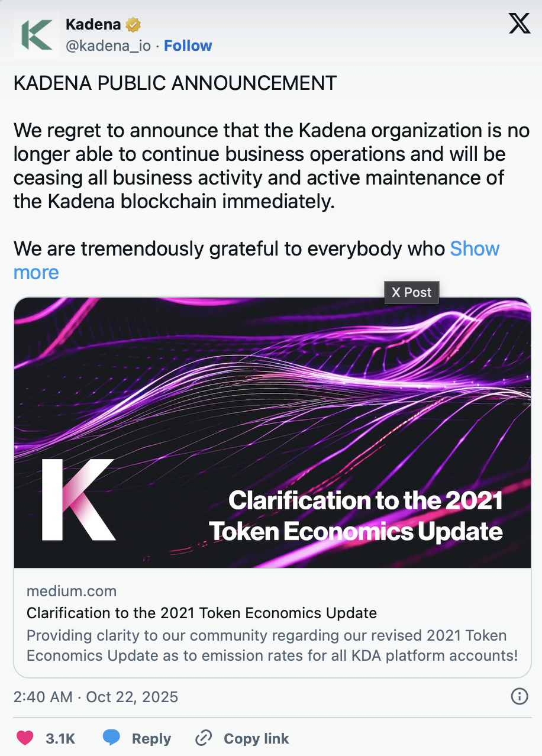Like the post via the heart icon
This screenshot has width=542, height=756.
(23, 738)
